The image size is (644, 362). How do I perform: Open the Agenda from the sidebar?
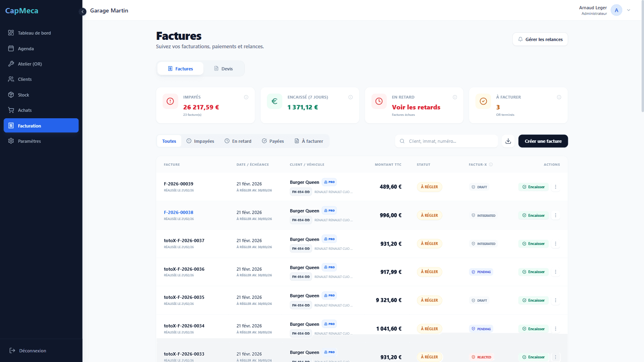pyautogui.click(x=25, y=48)
